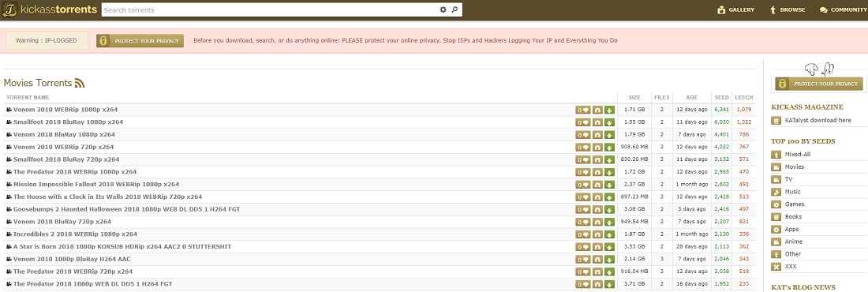Click seed count 6,341
The image size is (868, 292).
(x=722, y=110)
